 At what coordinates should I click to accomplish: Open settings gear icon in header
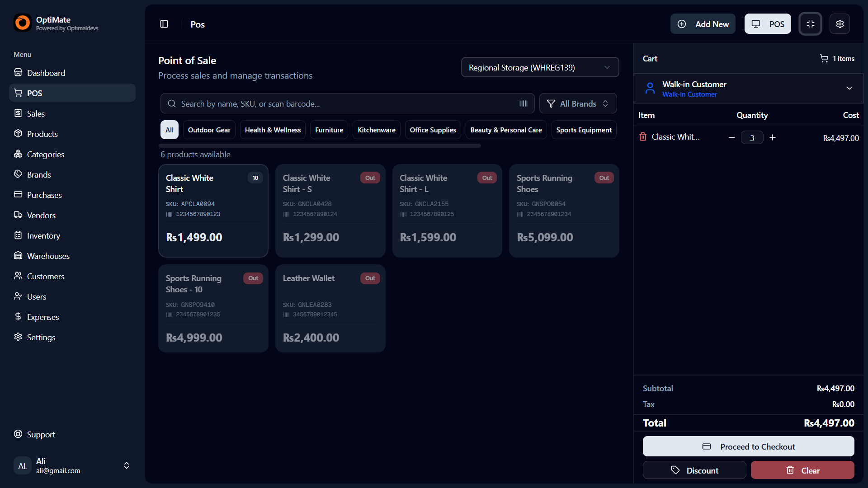tap(840, 24)
